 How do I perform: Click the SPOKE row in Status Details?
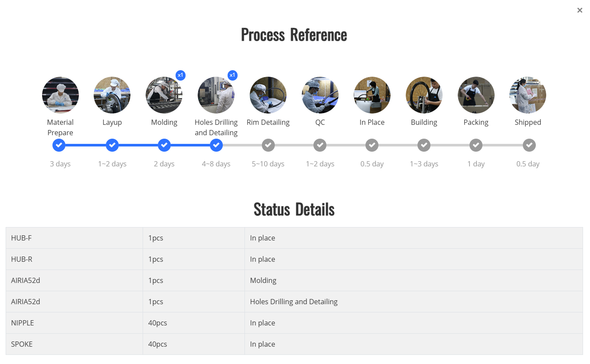[294, 344]
